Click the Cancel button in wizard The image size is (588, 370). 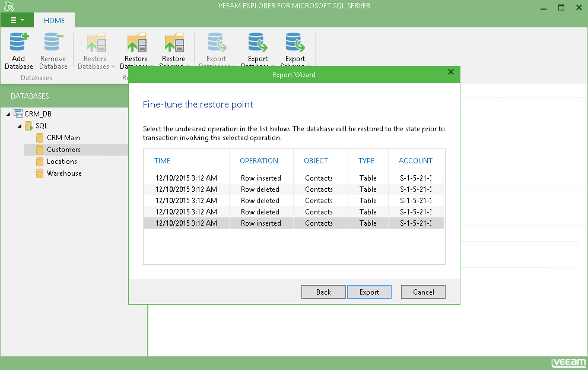(424, 292)
